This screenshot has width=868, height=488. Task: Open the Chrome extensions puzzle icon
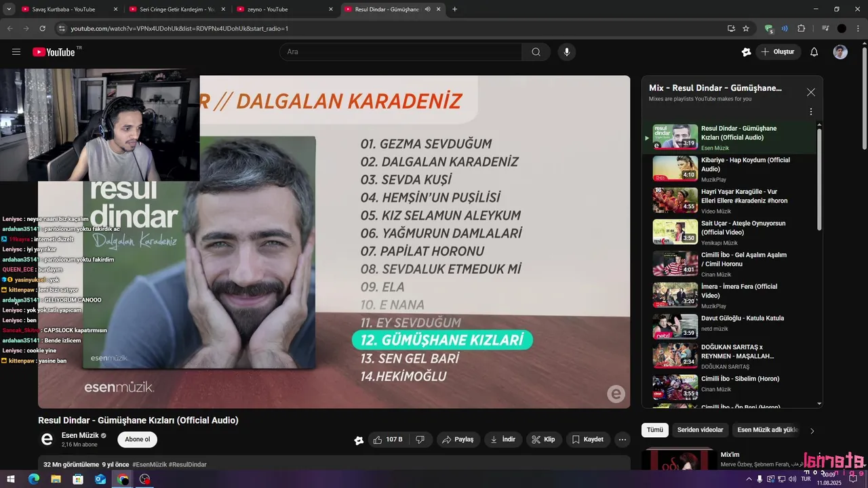802,28
